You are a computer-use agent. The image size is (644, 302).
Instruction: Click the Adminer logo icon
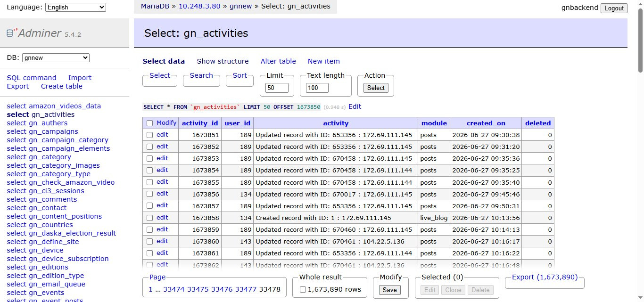point(11,33)
